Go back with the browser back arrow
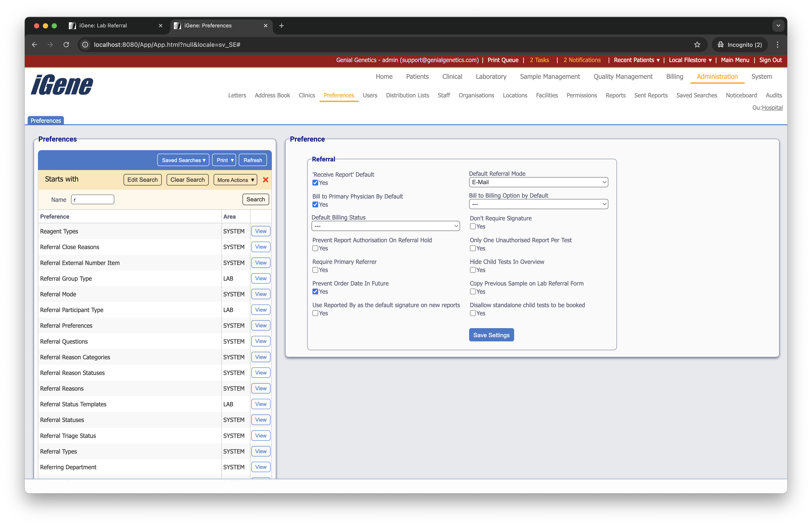 34,45
